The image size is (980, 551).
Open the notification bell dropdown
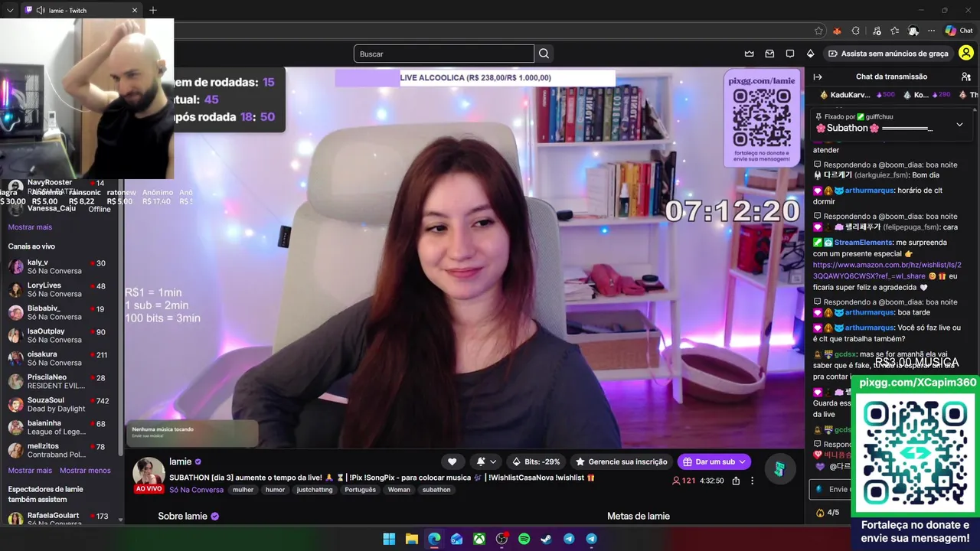(486, 461)
